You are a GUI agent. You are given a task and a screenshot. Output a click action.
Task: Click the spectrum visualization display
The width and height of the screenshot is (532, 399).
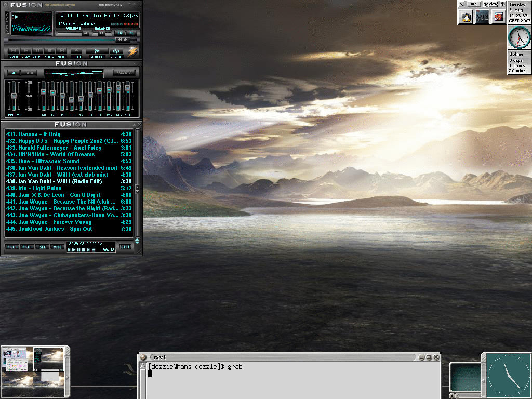(x=31, y=28)
